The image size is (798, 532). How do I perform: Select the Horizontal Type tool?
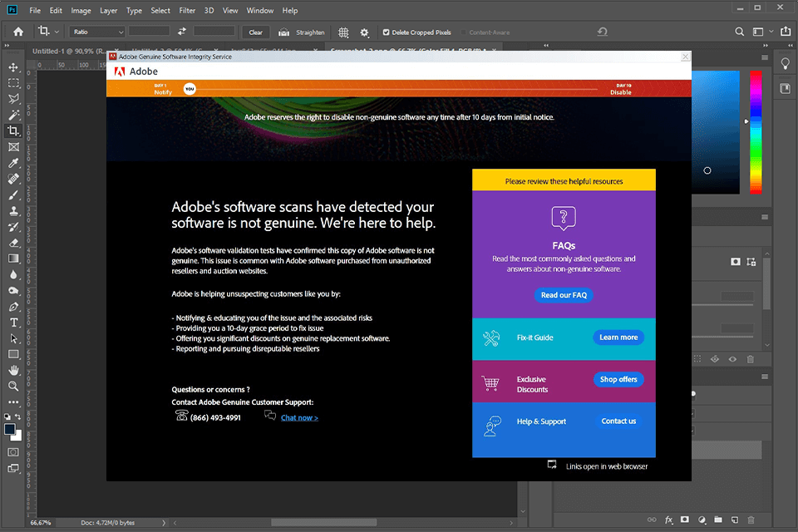(x=13, y=323)
